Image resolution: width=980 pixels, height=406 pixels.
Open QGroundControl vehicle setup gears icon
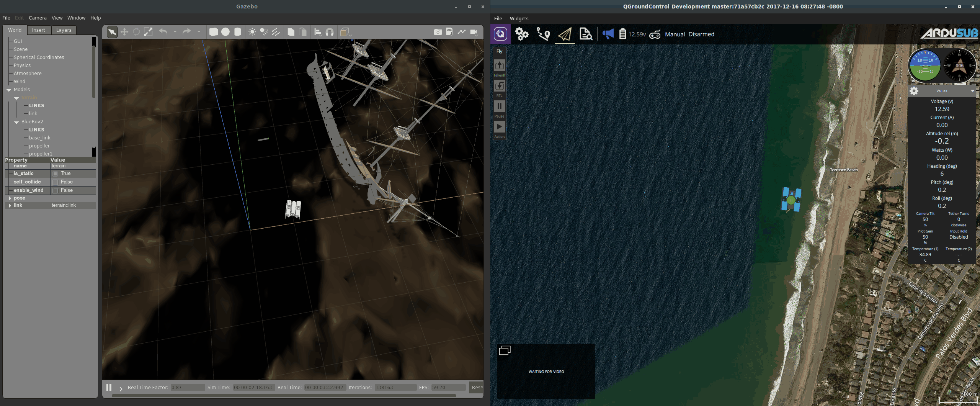[x=522, y=34]
